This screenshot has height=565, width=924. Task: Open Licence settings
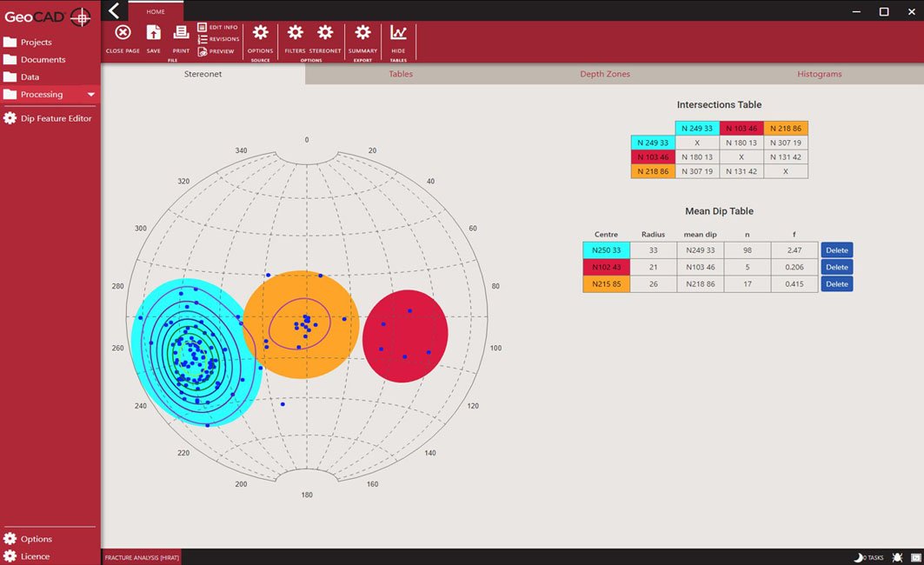[x=27, y=556]
